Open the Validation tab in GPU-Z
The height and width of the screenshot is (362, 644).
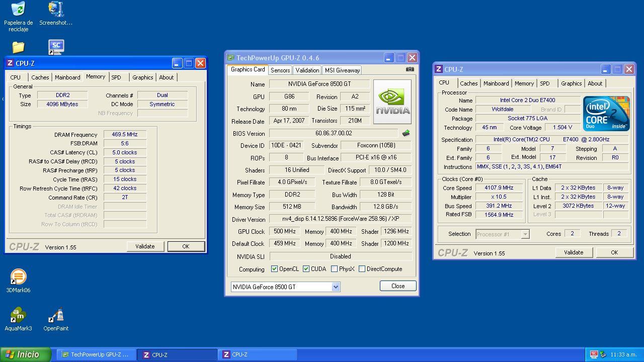tap(307, 70)
